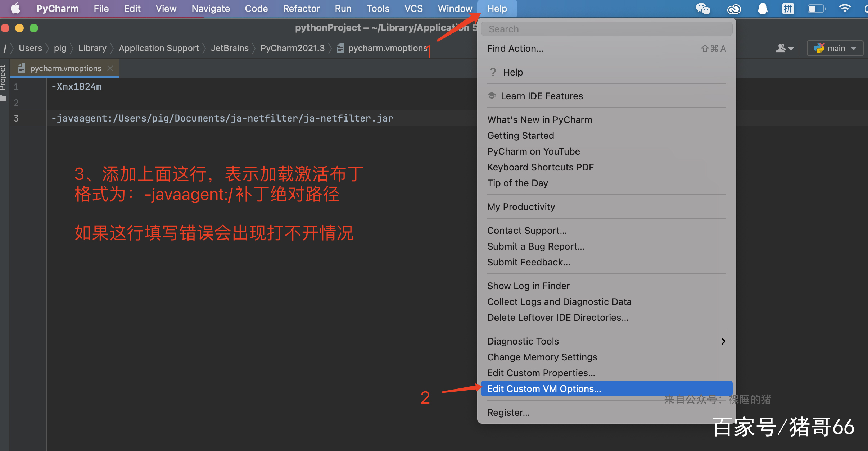This screenshot has height=451, width=868.
Task: Open the Pinyin input method icon
Action: (788, 8)
